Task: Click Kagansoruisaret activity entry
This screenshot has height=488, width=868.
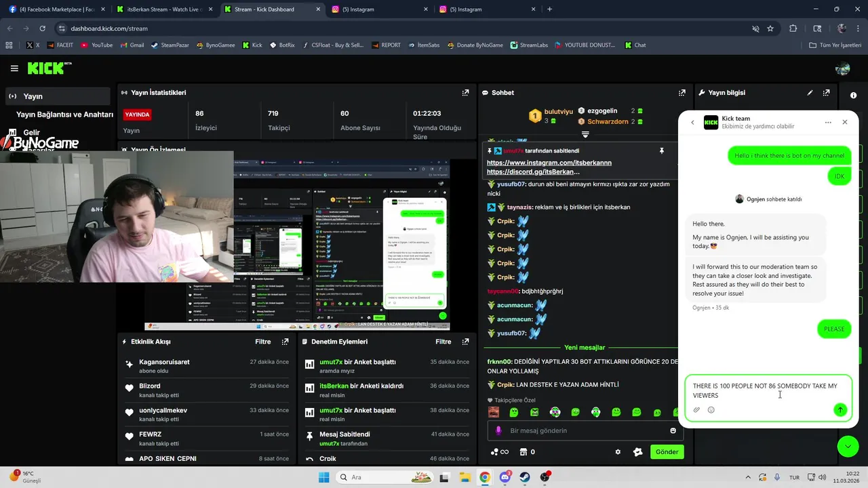Action: (x=207, y=366)
